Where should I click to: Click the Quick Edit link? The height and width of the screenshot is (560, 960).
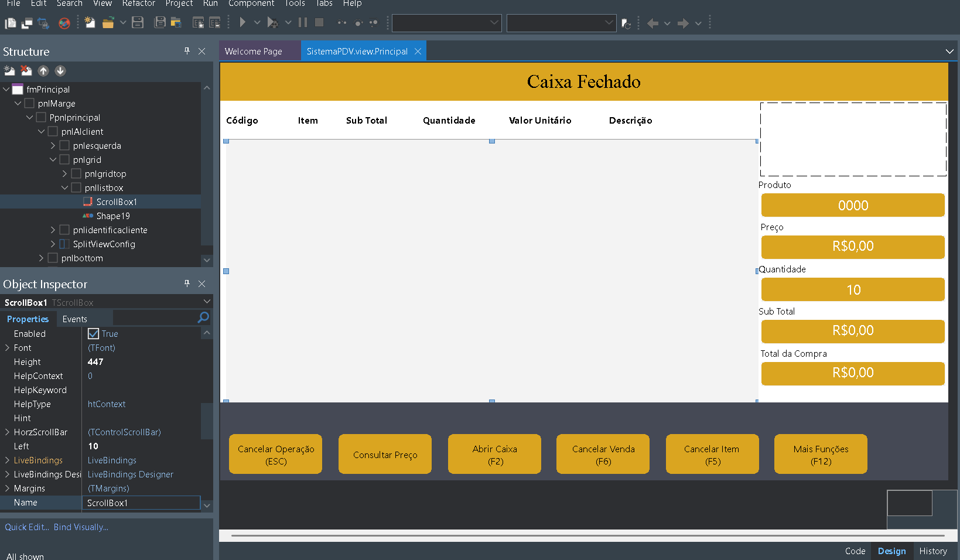coord(27,527)
